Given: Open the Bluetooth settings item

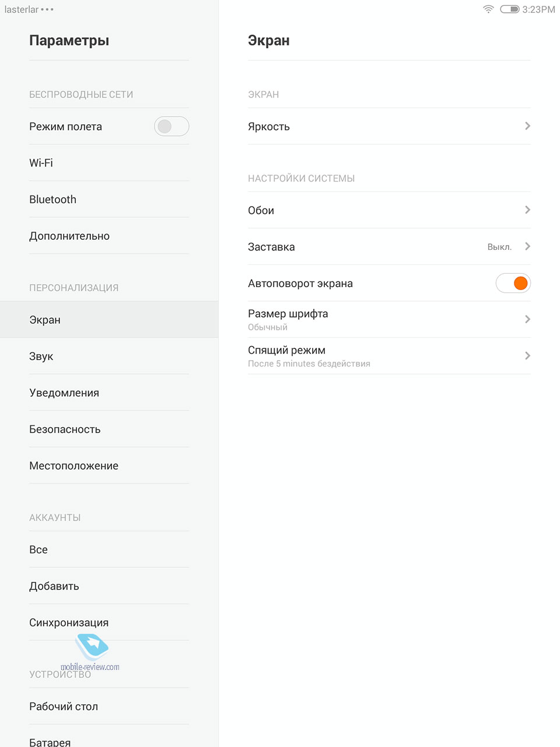Looking at the screenshot, I should (109, 200).
